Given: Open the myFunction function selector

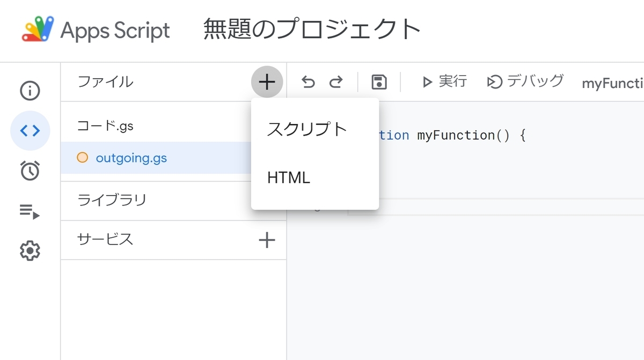Looking at the screenshot, I should pos(613,81).
